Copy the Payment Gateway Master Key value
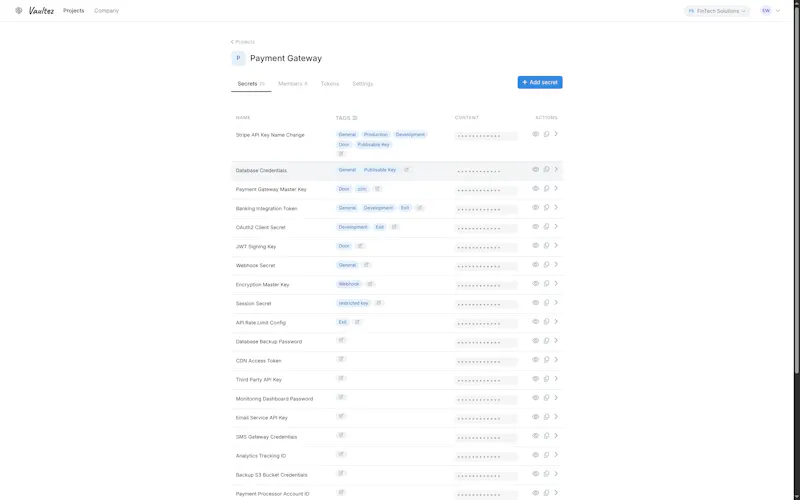Viewport: 800px width, 500px height. (546, 189)
